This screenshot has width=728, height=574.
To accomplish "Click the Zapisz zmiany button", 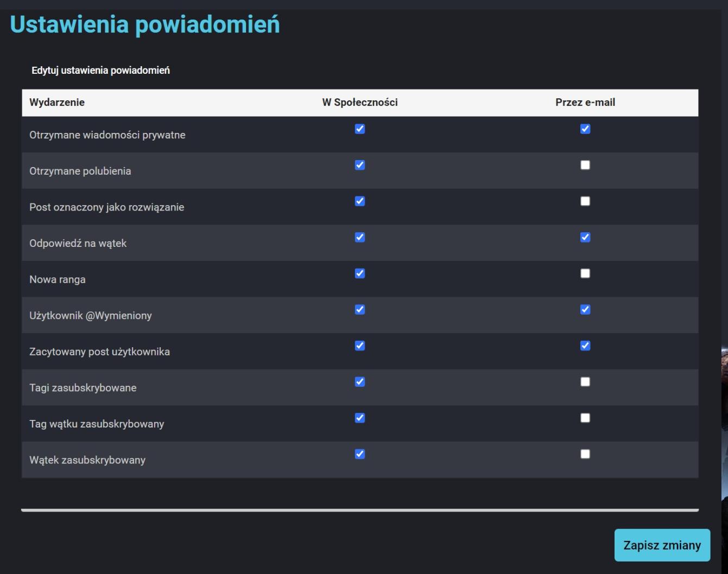I will click(662, 545).
